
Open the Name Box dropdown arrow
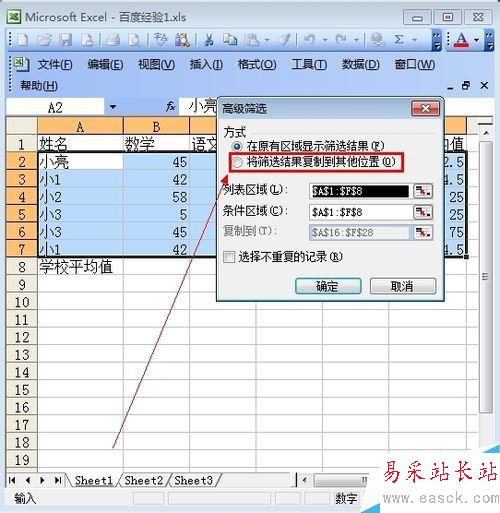click(x=113, y=107)
